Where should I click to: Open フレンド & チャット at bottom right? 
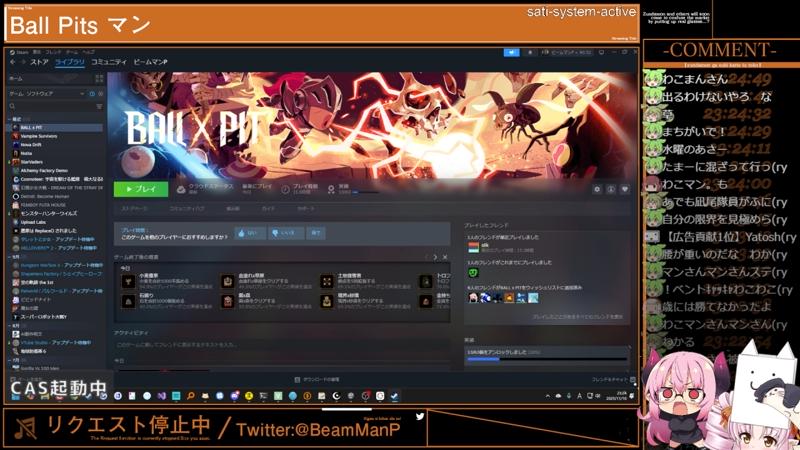(x=614, y=380)
